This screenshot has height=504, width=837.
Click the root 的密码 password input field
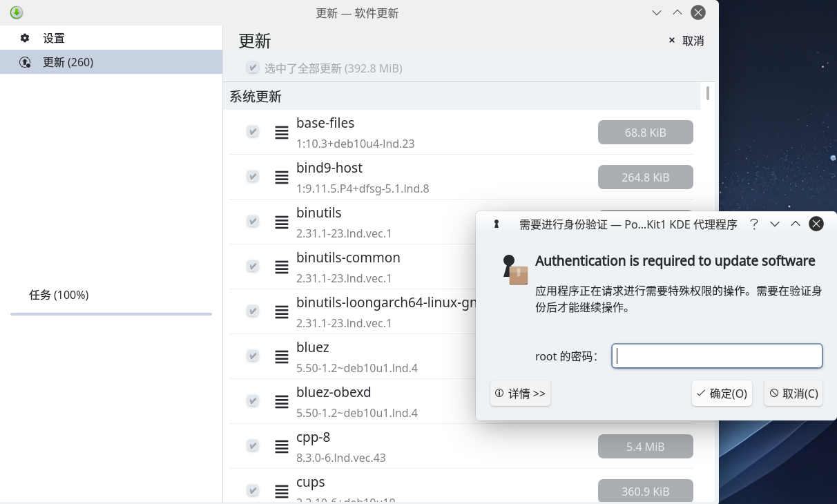coord(717,356)
